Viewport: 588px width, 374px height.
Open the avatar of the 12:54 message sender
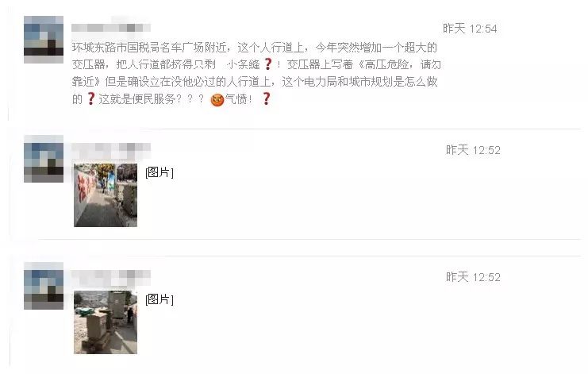44,40
